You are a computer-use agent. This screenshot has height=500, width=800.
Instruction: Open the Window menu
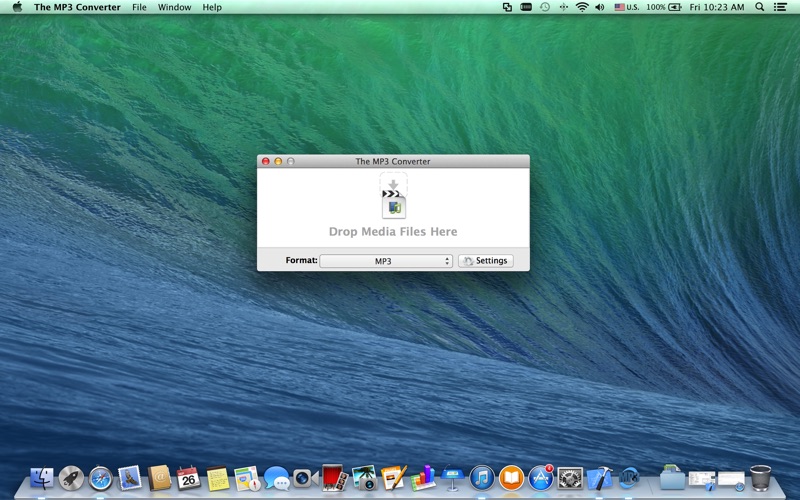pyautogui.click(x=174, y=7)
